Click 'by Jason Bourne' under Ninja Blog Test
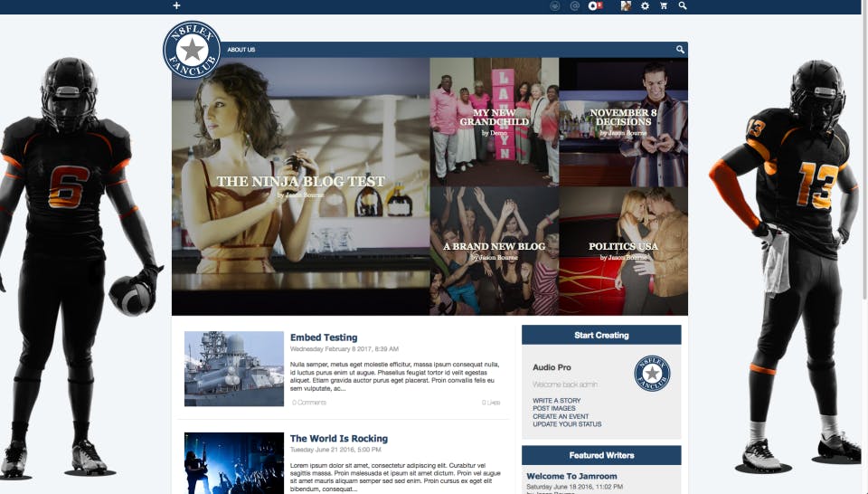868x494 pixels. [300, 195]
